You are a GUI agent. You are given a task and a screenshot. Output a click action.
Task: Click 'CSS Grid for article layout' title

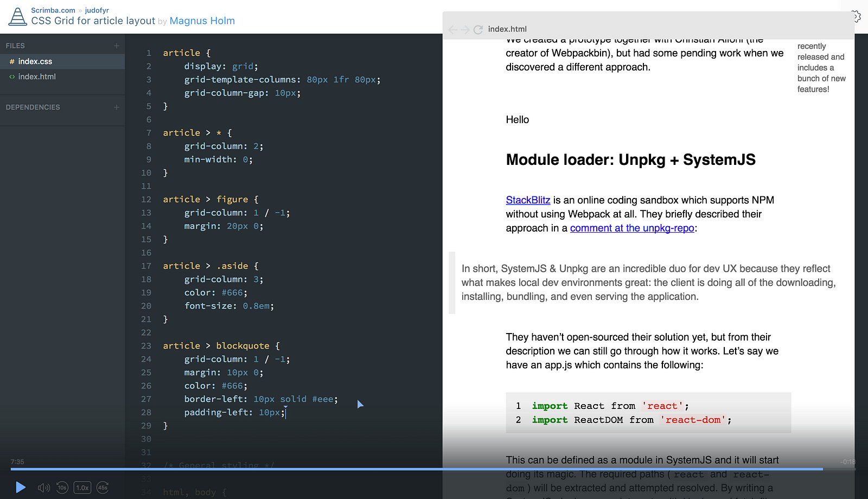(93, 21)
